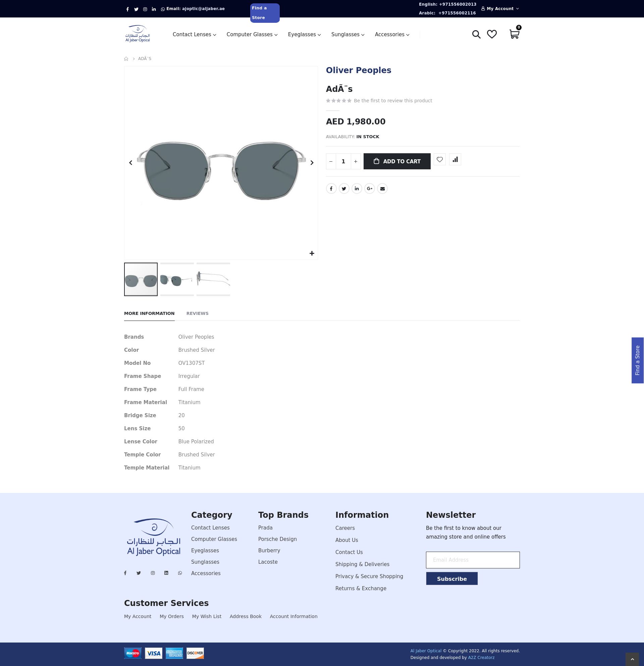Open footer Instagram icon
The width and height of the screenshot is (644, 666).
[153, 573]
